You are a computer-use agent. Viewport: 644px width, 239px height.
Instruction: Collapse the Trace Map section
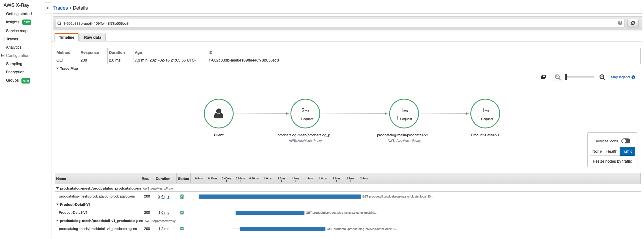(x=57, y=68)
